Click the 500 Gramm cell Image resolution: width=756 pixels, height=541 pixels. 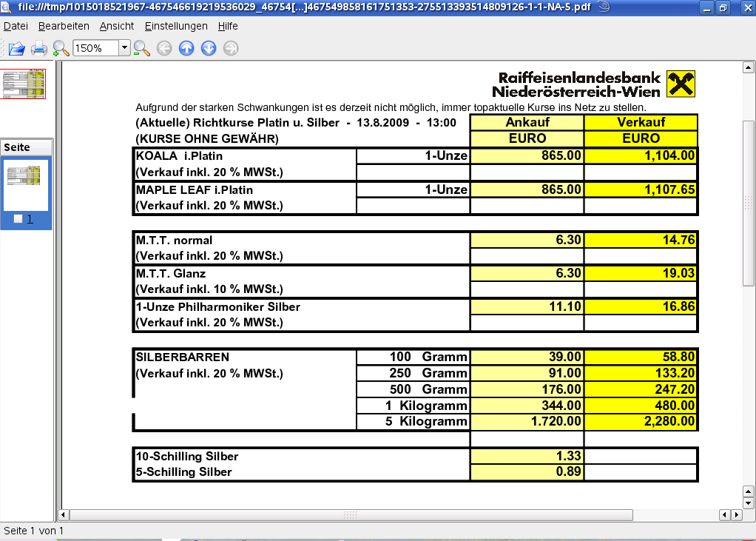coord(414,389)
